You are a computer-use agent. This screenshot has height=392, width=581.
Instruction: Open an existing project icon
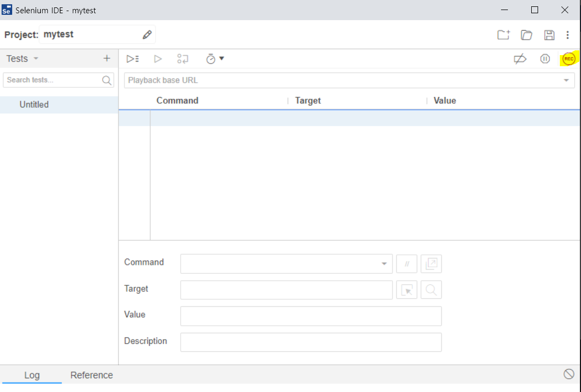(x=526, y=35)
